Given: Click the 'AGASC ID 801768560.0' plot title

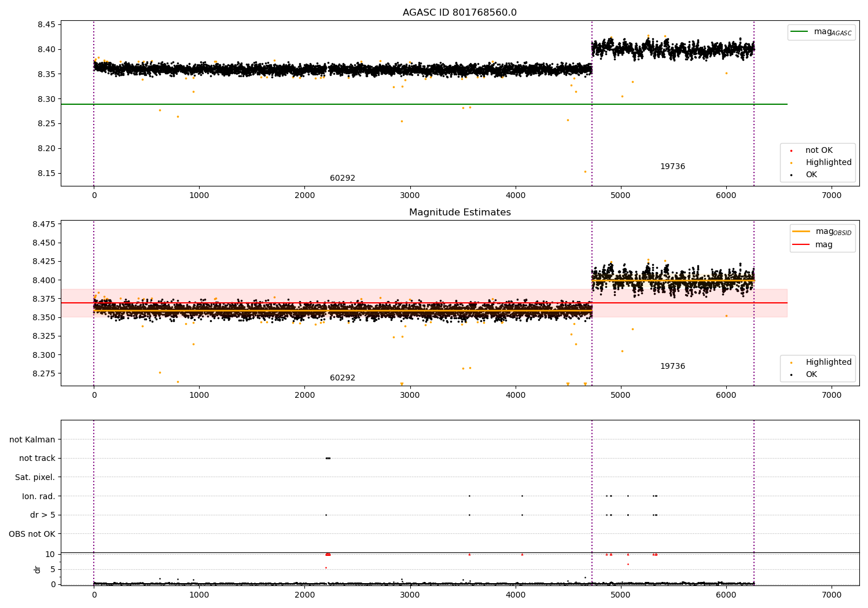Looking at the screenshot, I should tap(459, 13).
